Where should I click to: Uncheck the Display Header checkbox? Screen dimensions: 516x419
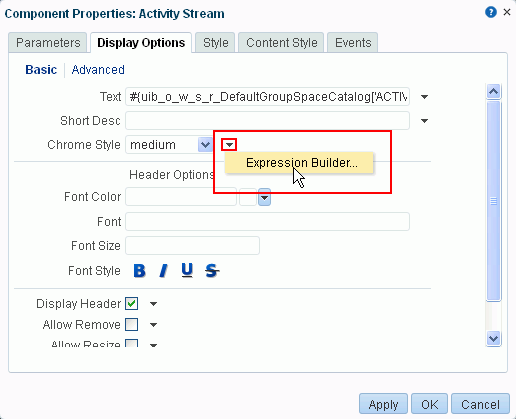pos(132,304)
